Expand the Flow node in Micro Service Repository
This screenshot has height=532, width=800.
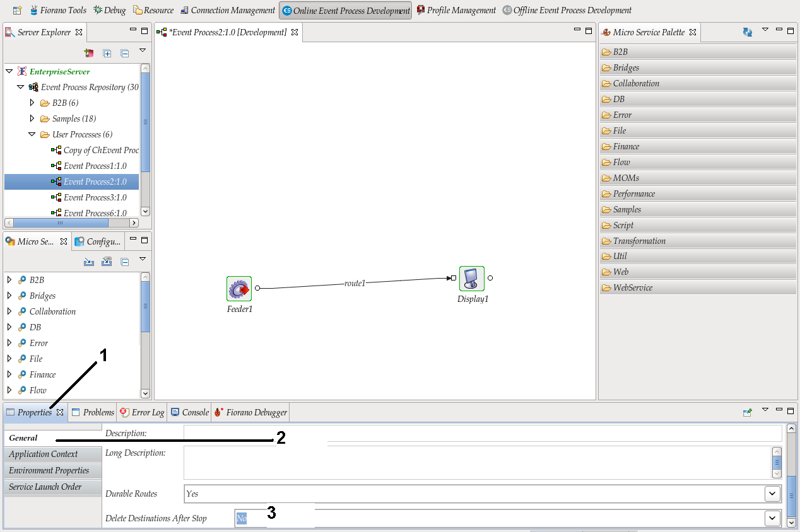[9, 390]
